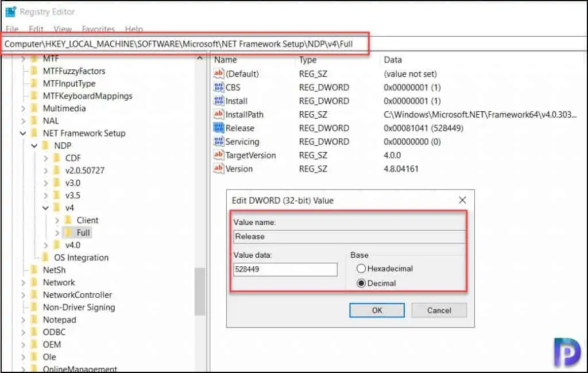This screenshot has height=373, width=588.
Task: Select the Decimal base option
Action: 361,283
